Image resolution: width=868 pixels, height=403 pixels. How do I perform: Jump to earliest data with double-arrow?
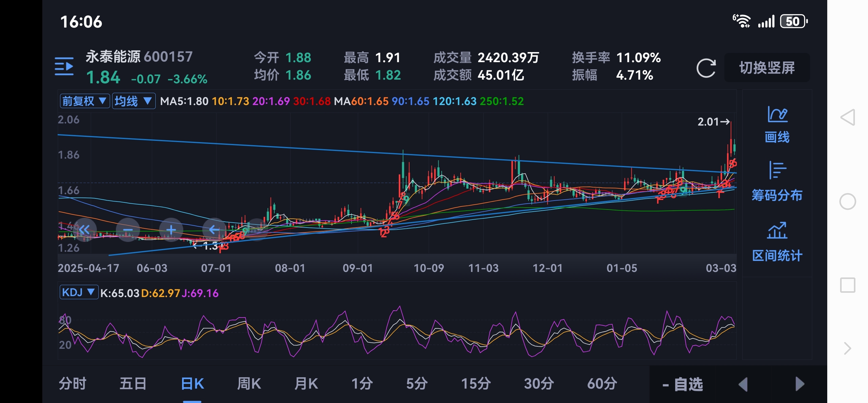(x=84, y=230)
